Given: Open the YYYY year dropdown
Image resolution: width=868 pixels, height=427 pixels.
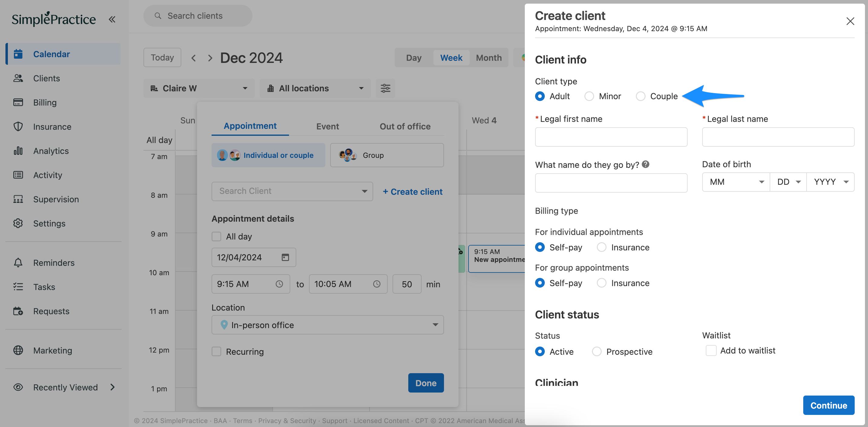Looking at the screenshot, I should click(830, 182).
